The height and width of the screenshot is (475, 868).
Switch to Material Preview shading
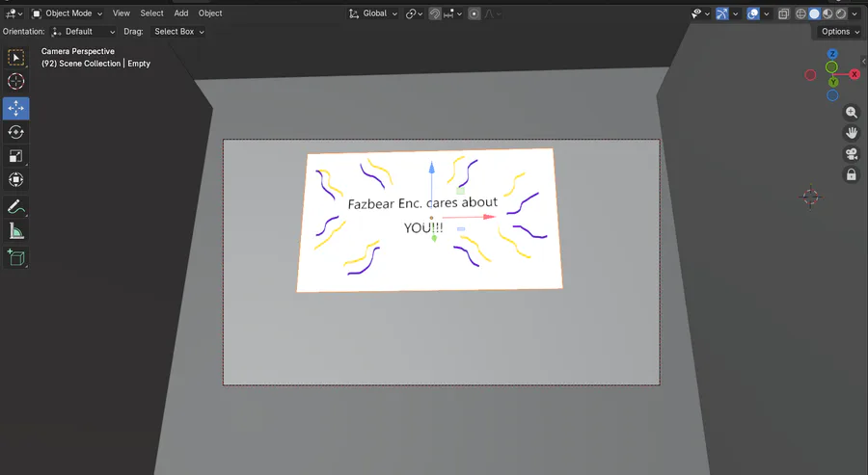[827, 13]
